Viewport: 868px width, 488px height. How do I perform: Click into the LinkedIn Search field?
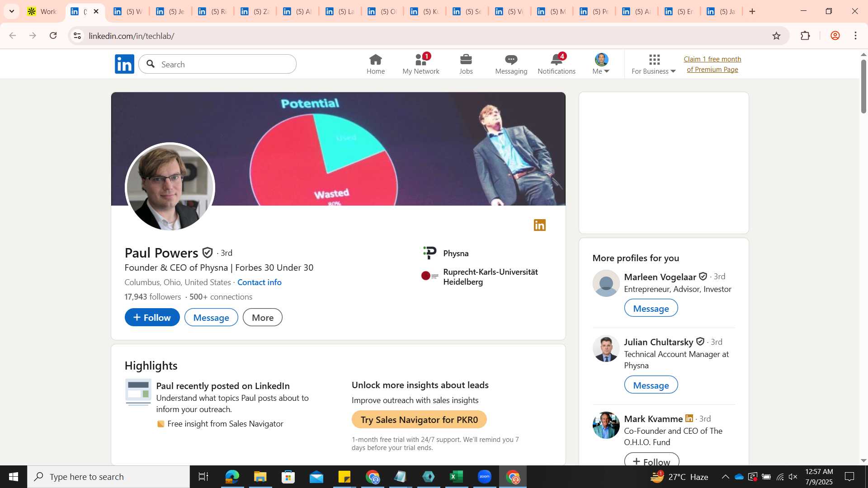click(x=217, y=64)
